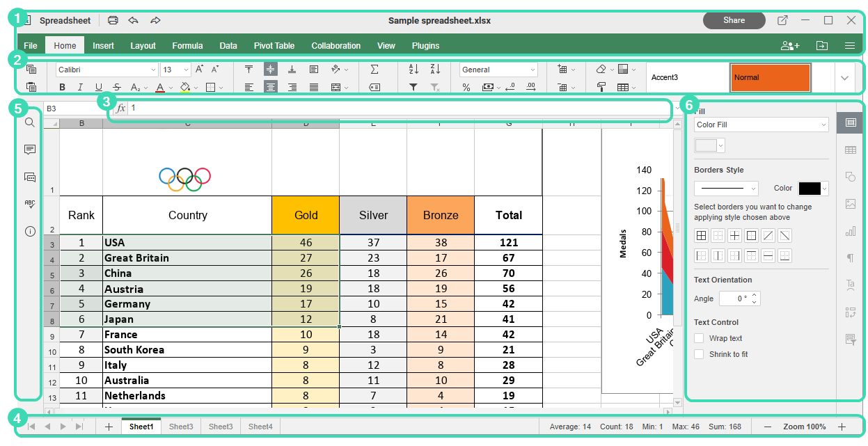868x446 pixels.
Task: Apply percent style
Action: 466,88
